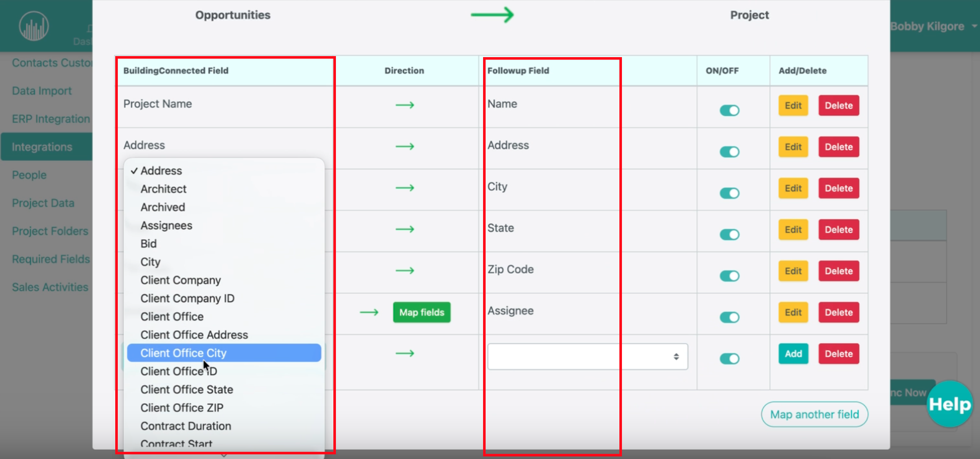This screenshot has width=980, height=459.
Task: Choose Client Office Address option
Action: (224, 335)
